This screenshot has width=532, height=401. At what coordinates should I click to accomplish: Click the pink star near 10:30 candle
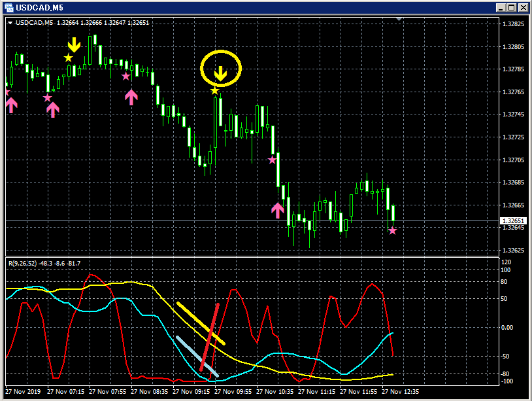click(x=272, y=160)
